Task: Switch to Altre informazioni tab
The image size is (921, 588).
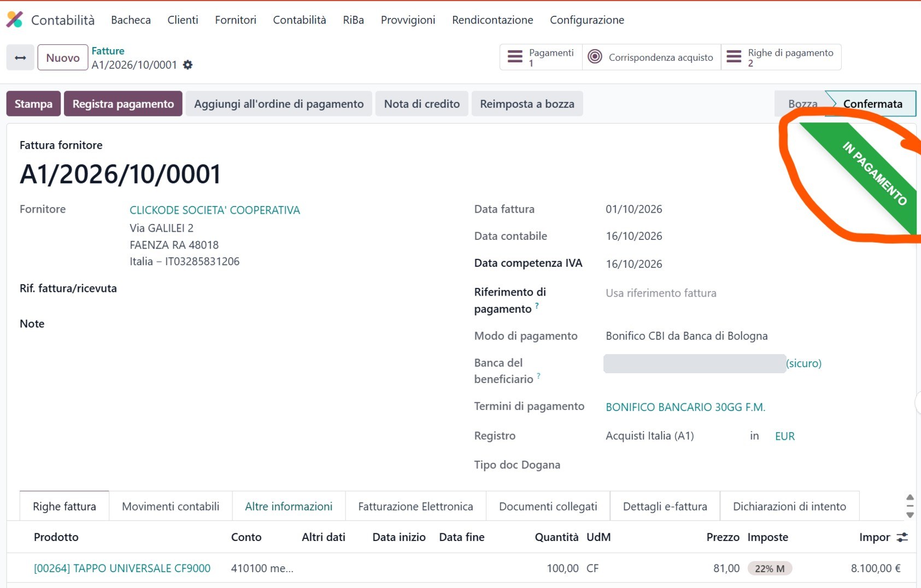Action: tap(289, 506)
